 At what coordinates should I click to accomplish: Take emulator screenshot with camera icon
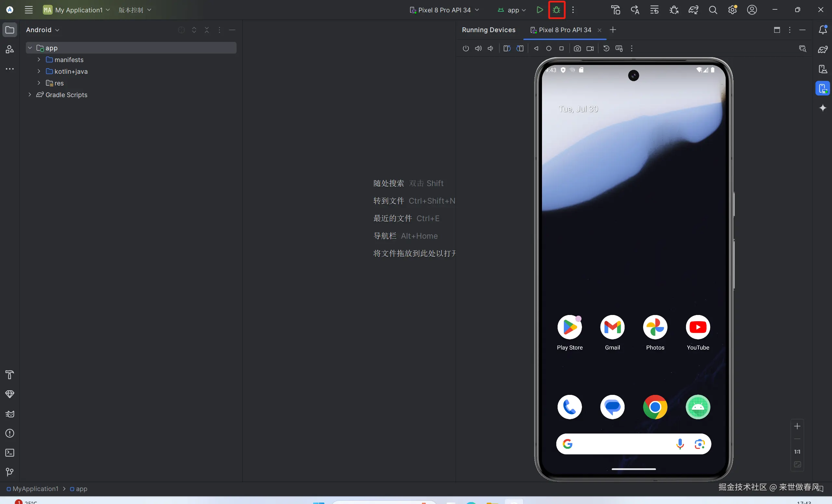[x=577, y=49]
